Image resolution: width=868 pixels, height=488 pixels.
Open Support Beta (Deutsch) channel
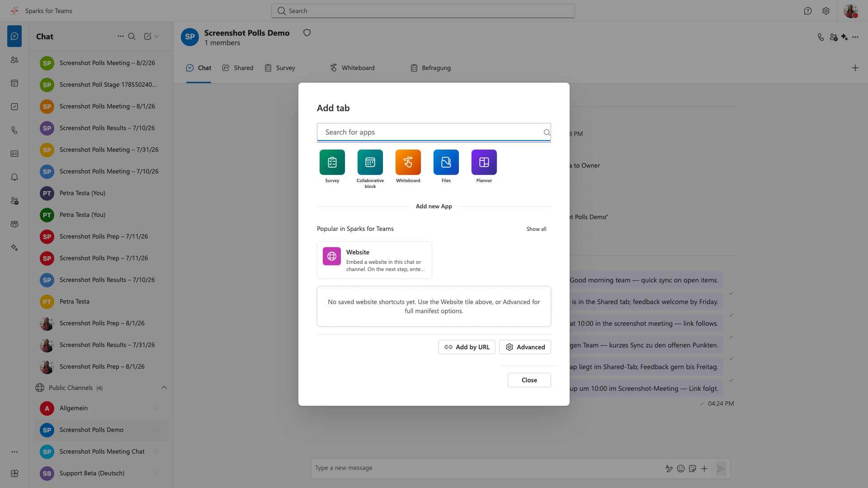point(101,473)
